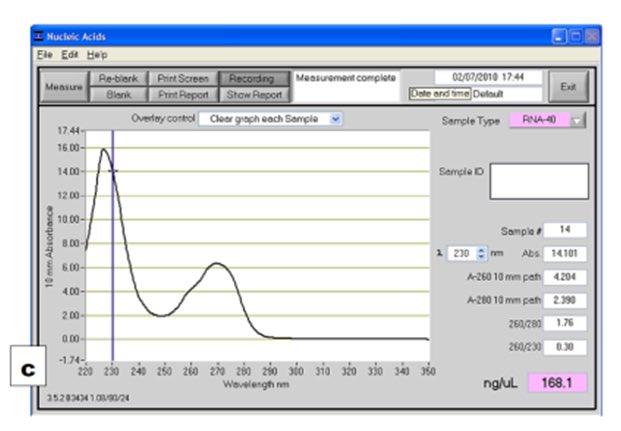This screenshot has width=621, height=431.
Task: Decrease wavelength with stepper down arrow
Action: click(481, 257)
